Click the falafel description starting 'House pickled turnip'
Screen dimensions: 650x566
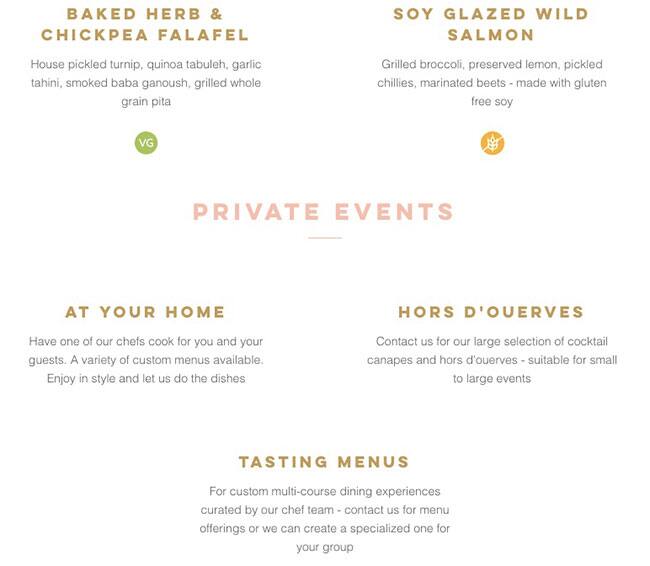click(x=146, y=83)
